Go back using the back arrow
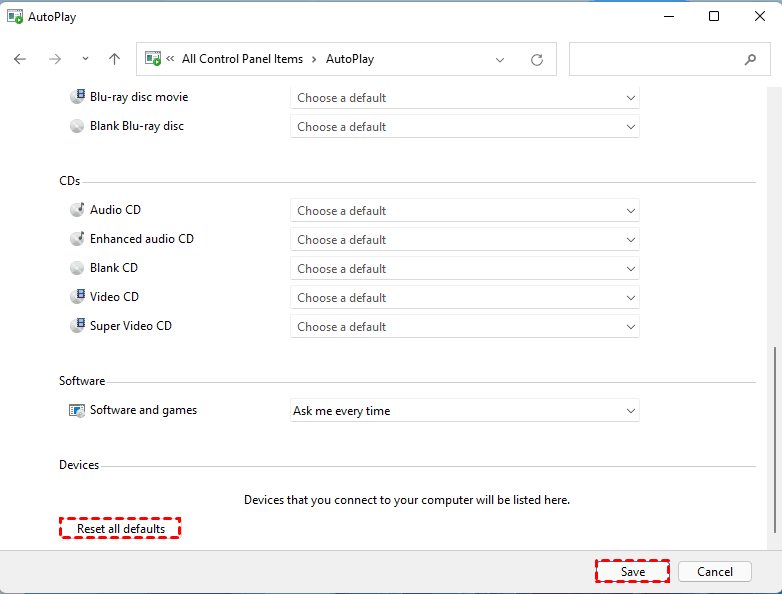Viewport: 782px width, 594px height. (x=20, y=59)
